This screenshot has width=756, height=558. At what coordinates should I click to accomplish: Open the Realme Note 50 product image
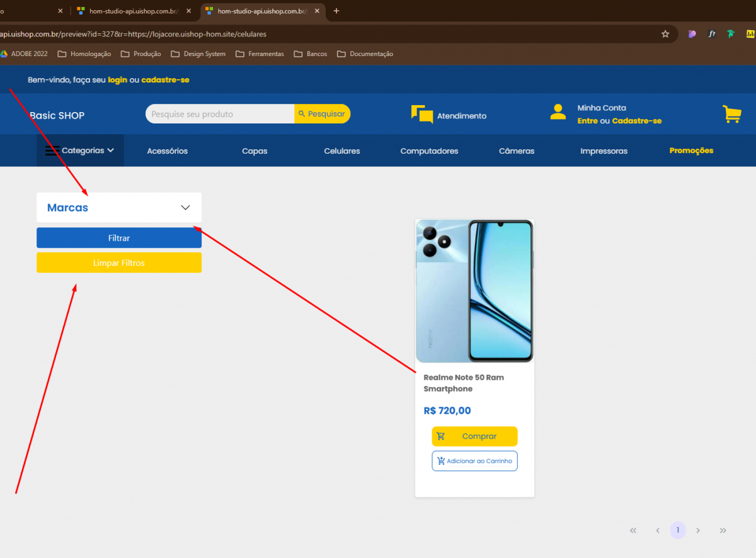point(474,291)
